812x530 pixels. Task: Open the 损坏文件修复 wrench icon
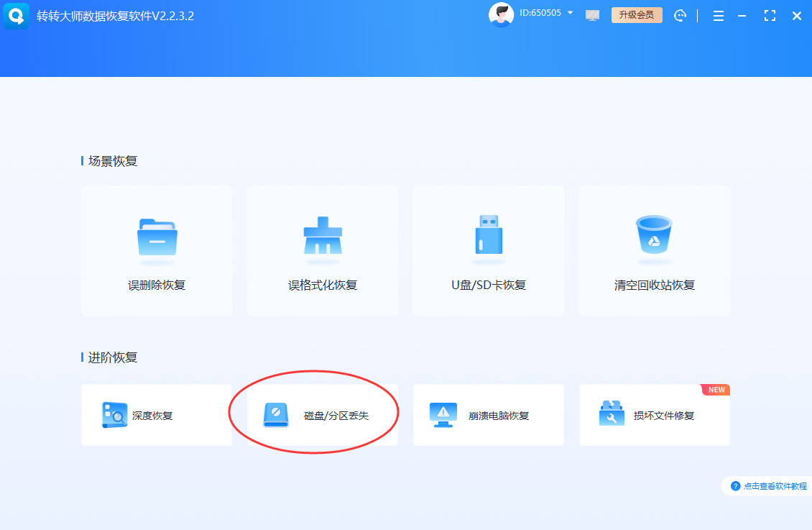coord(612,415)
